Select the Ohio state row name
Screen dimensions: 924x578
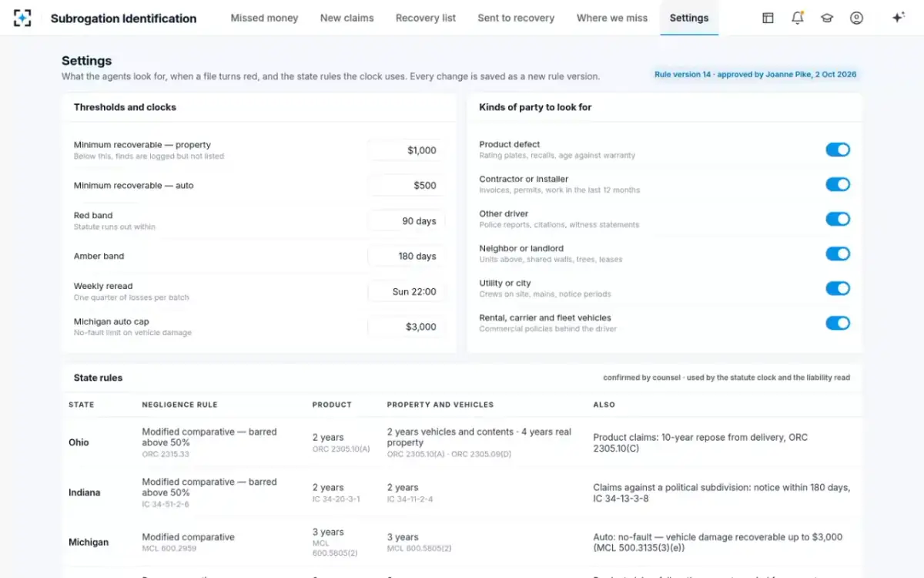79,442
